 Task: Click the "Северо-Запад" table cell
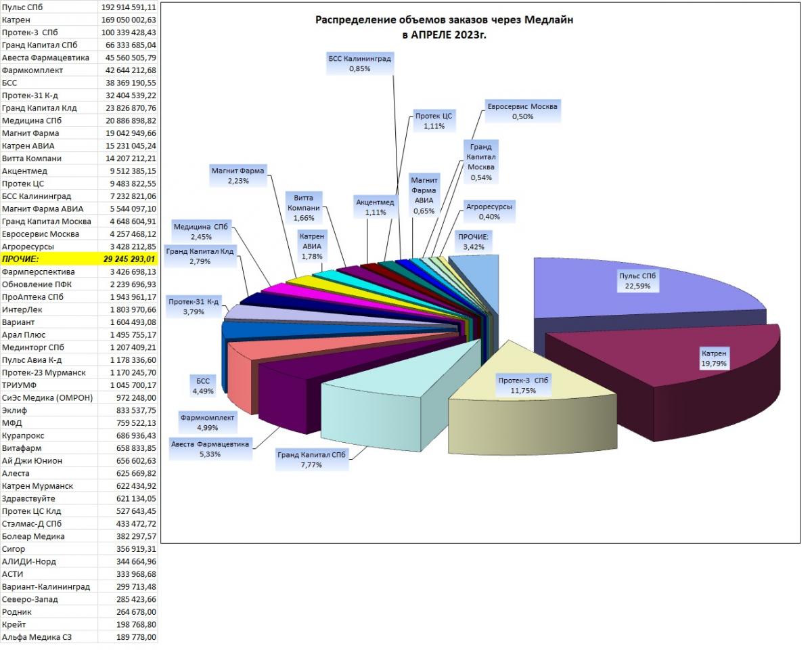pos(49,599)
